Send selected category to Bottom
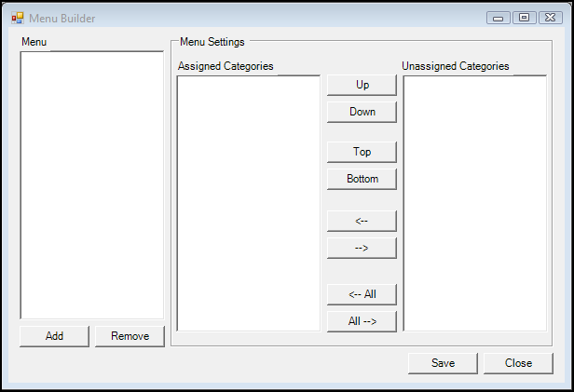This screenshot has width=574, height=392. [362, 179]
